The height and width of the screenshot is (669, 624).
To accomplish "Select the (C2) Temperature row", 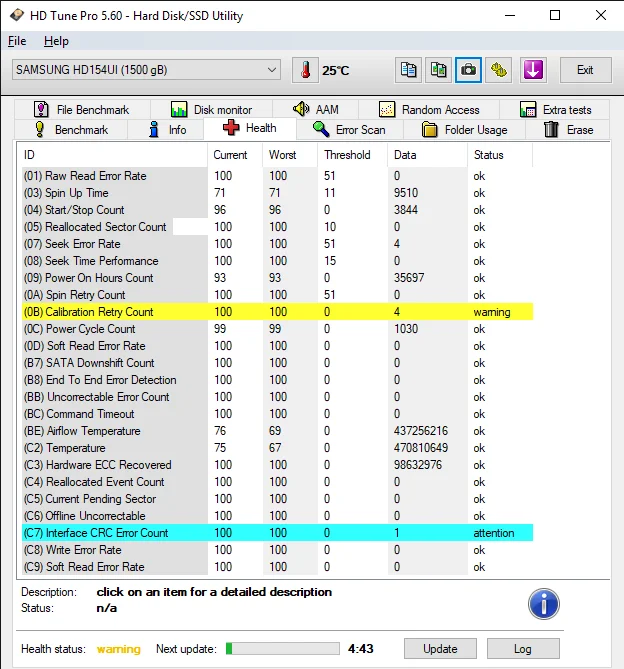I will pyautogui.click(x=277, y=448).
